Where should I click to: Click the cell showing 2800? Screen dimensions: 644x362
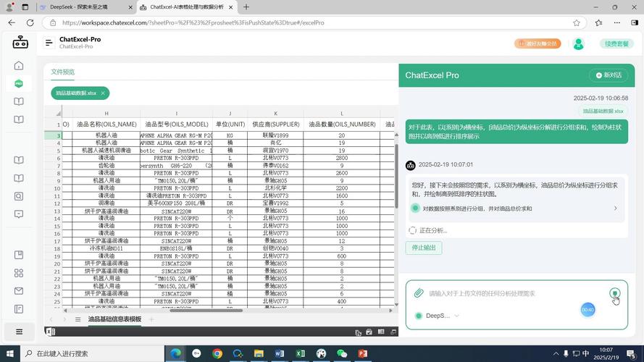coord(342,158)
